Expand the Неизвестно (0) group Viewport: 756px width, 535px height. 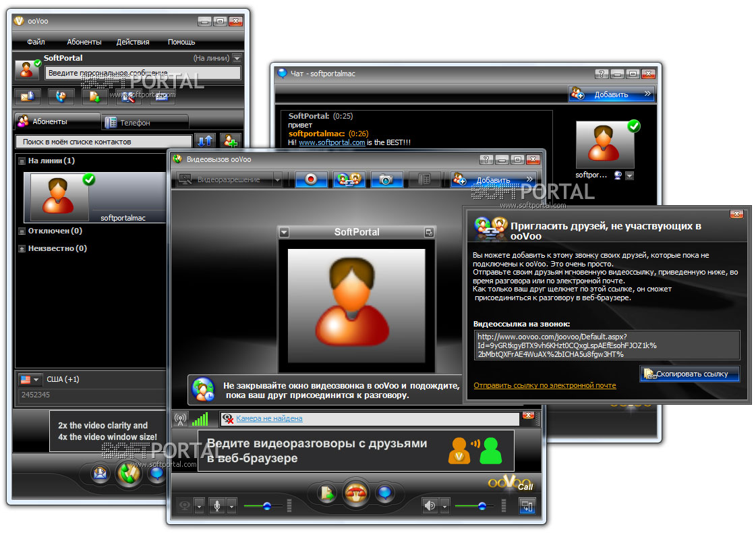pos(22,249)
